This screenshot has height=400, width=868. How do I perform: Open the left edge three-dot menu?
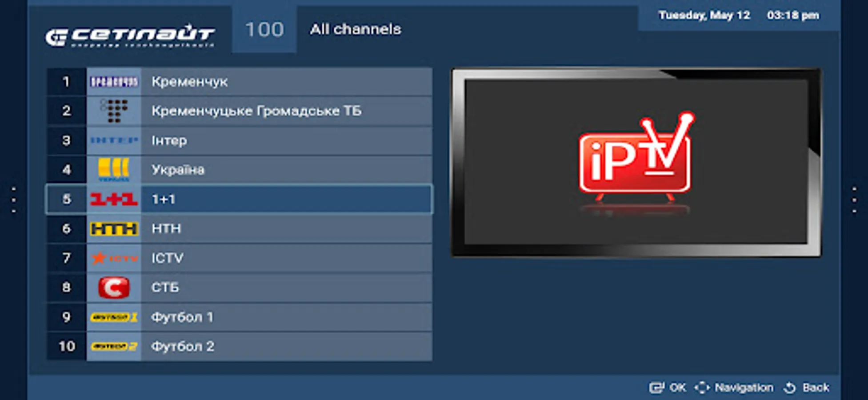[14, 200]
